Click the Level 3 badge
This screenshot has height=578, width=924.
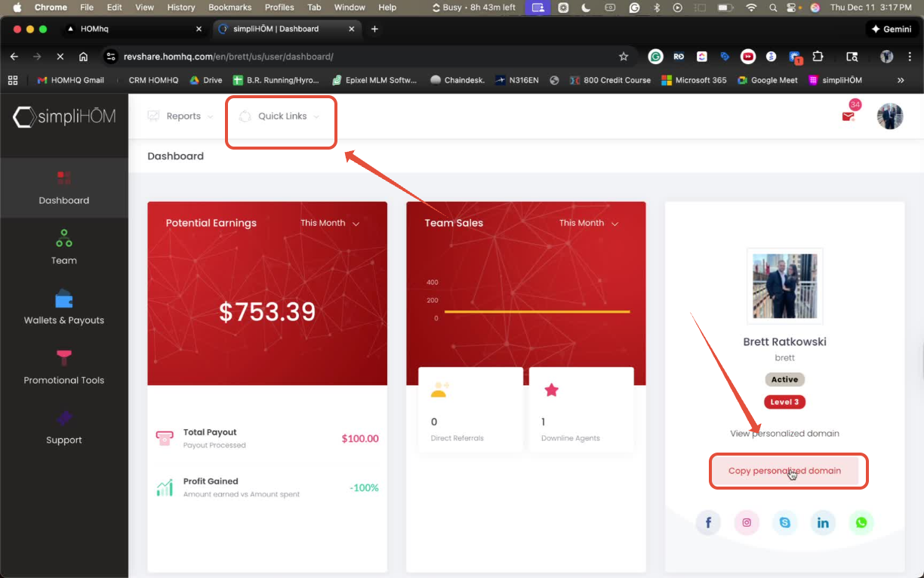pos(784,402)
